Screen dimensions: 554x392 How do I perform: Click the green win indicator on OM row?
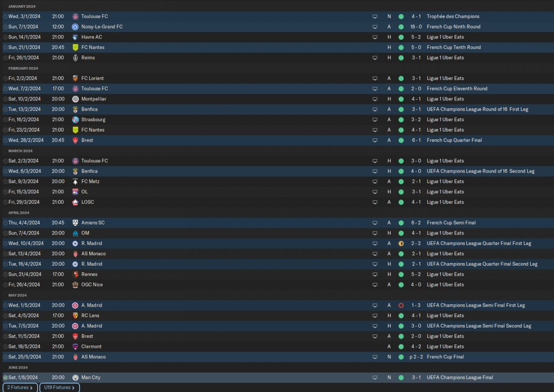401,233
